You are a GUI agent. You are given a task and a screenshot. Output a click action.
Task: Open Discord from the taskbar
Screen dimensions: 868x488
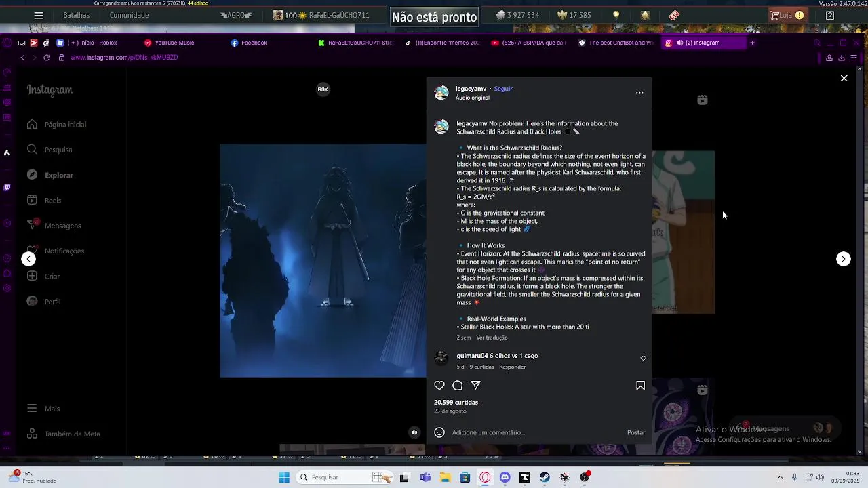(505, 477)
